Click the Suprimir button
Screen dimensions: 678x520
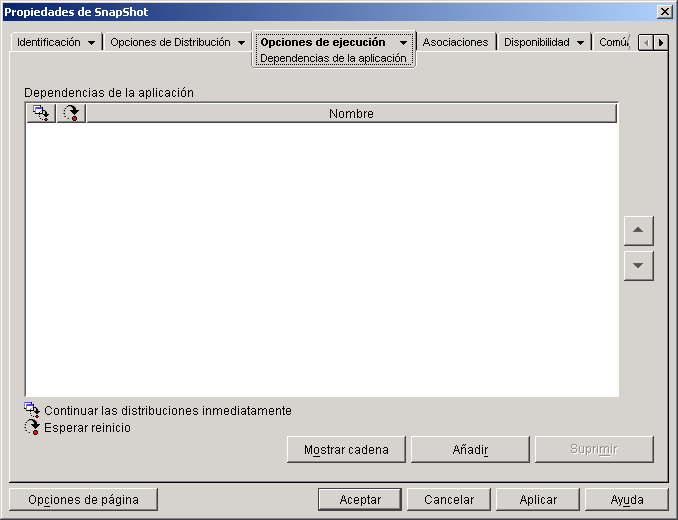[x=594, y=450]
